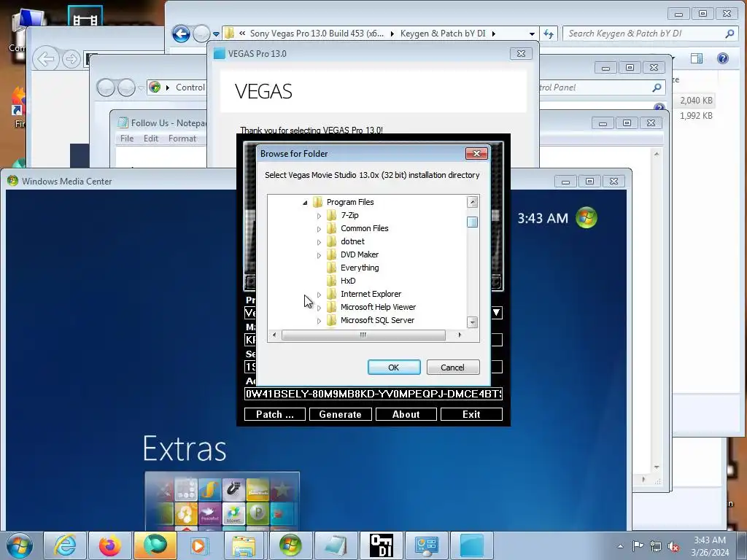This screenshot has width=747, height=560.
Task: Switch to DI keygen taskbar button
Action: pos(381,545)
